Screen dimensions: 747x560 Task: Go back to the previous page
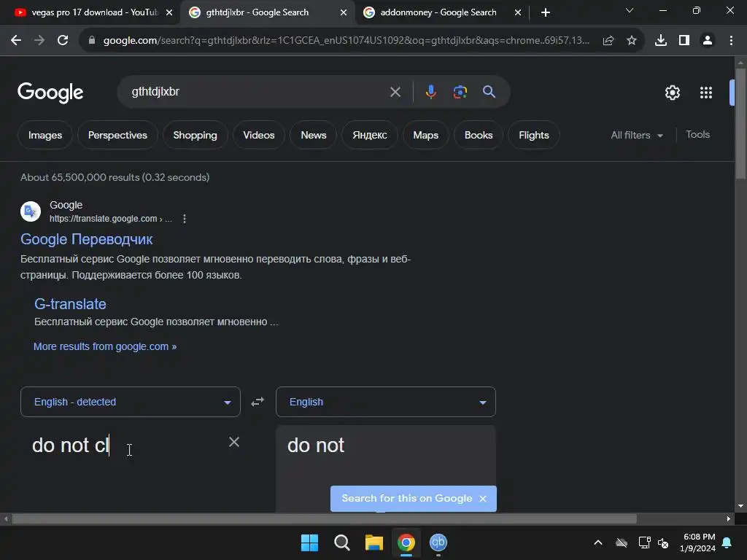click(16, 41)
